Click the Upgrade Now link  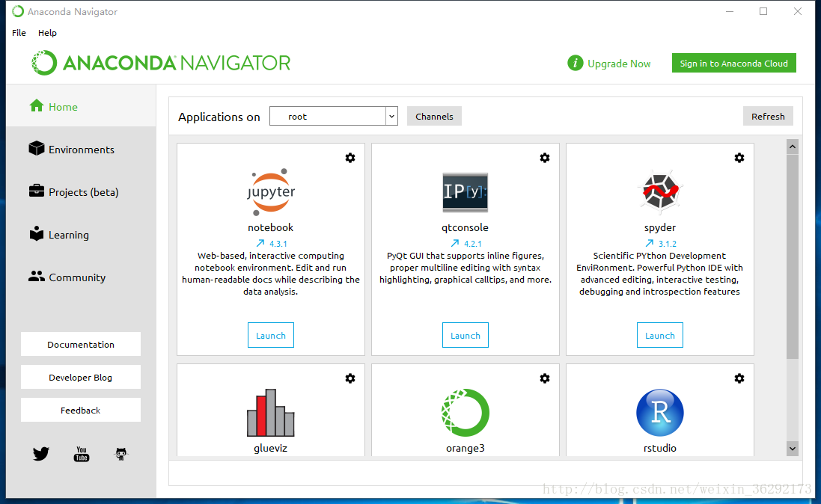[x=619, y=64]
